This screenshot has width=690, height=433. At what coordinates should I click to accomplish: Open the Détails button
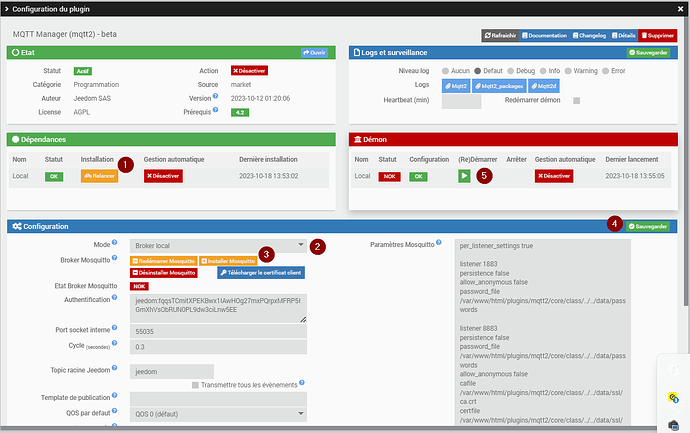pyautogui.click(x=624, y=36)
